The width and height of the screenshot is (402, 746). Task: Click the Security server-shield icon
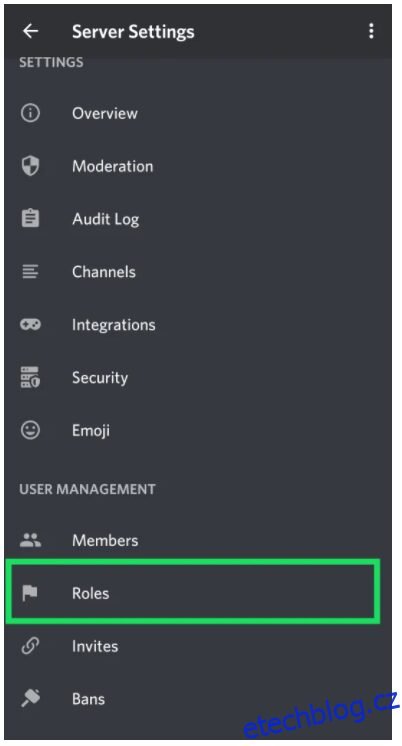[30, 377]
